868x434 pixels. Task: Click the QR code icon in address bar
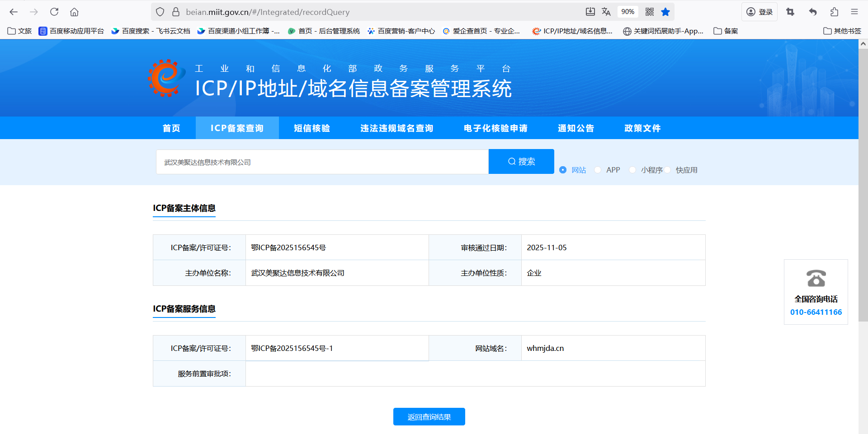click(x=650, y=12)
